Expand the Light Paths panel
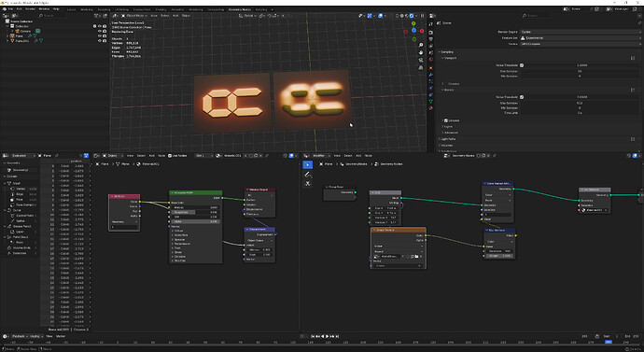The width and height of the screenshot is (644, 352). click(x=449, y=139)
